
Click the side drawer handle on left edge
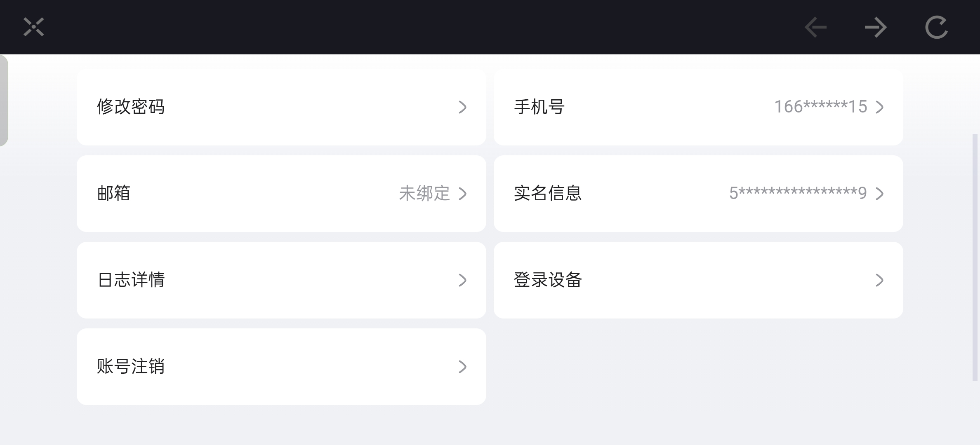click(4, 101)
